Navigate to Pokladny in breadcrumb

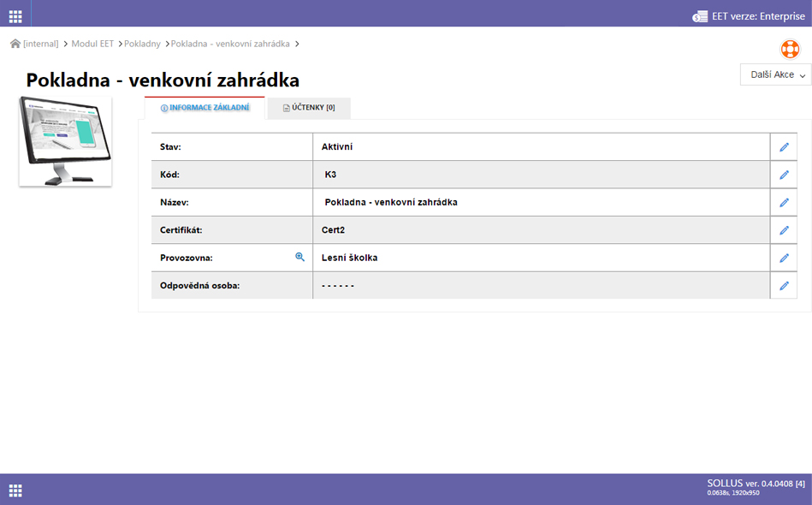pos(142,44)
